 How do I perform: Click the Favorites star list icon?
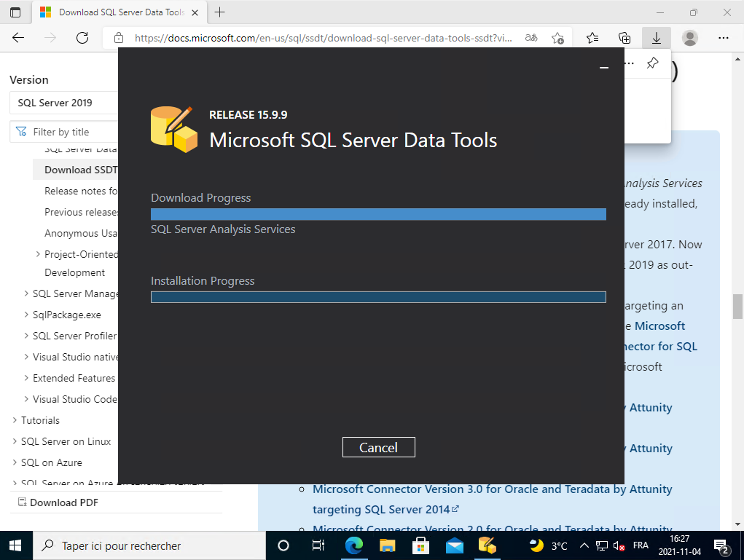tap(592, 38)
